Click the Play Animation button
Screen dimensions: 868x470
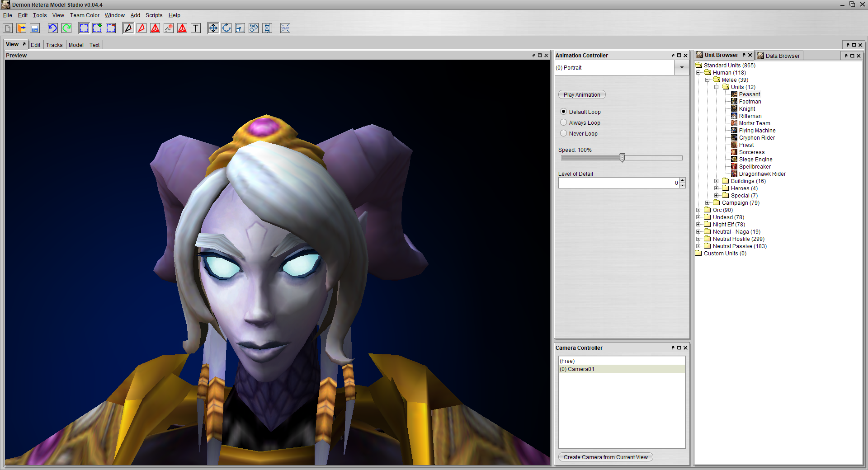pyautogui.click(x=582, y=95)
